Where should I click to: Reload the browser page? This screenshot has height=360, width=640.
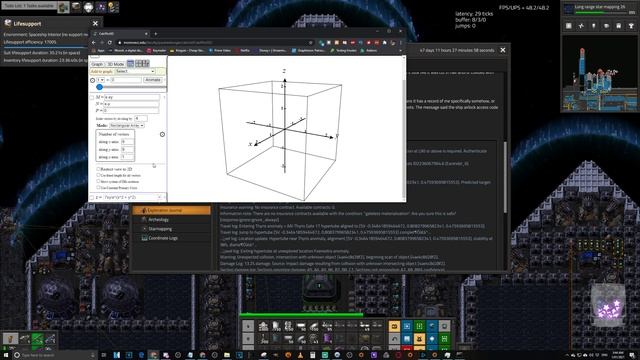click(109, 42)
